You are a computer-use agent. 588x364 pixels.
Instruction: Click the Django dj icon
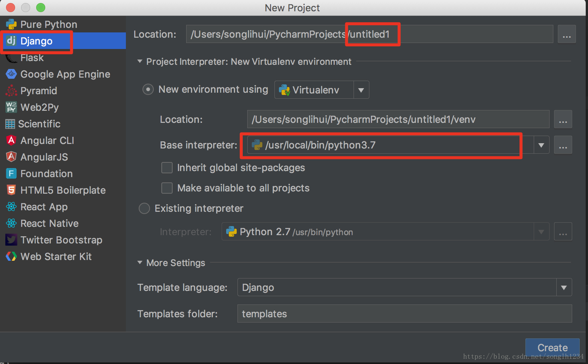coord(11,41)
